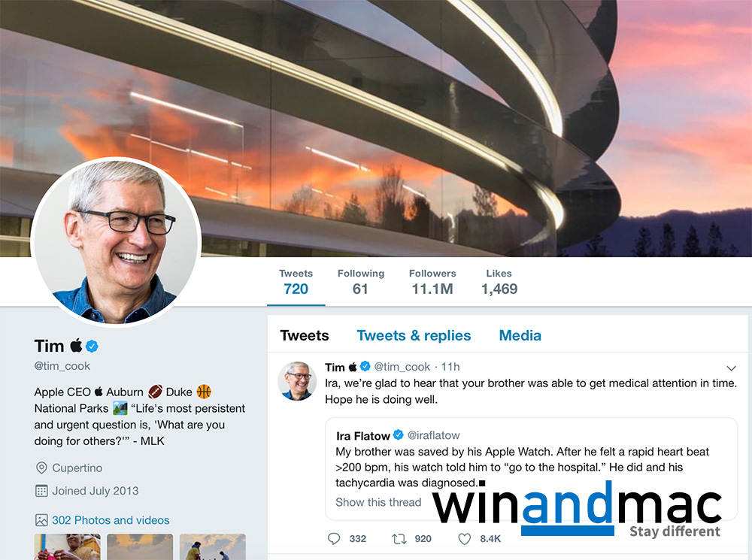
Task: Open the first photo thumbnail in sidebar
Action: [x=68, y=547]
